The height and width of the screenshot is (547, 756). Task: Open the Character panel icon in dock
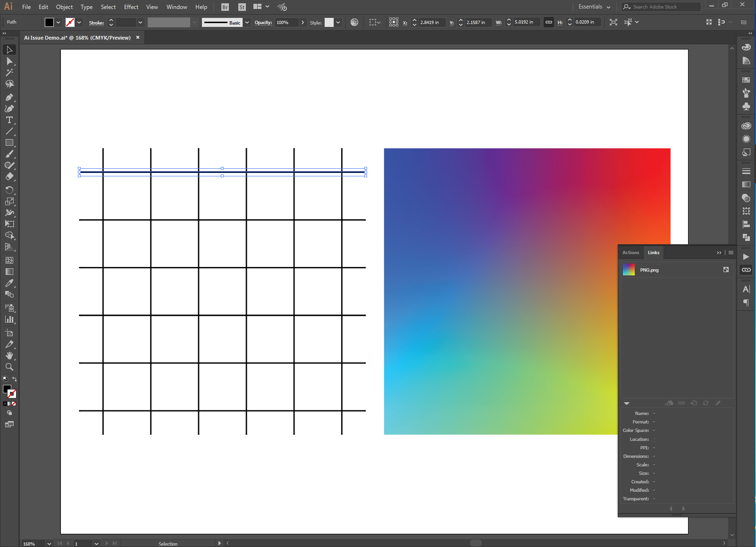coord(746,289)
